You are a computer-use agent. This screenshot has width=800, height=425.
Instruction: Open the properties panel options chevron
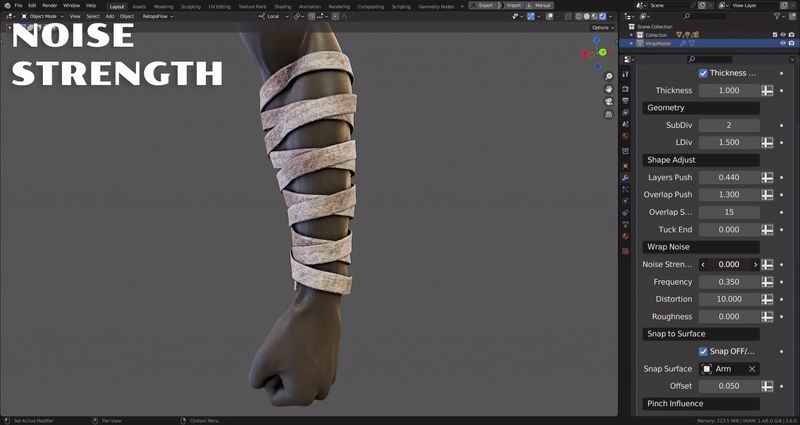coord(792,59)
